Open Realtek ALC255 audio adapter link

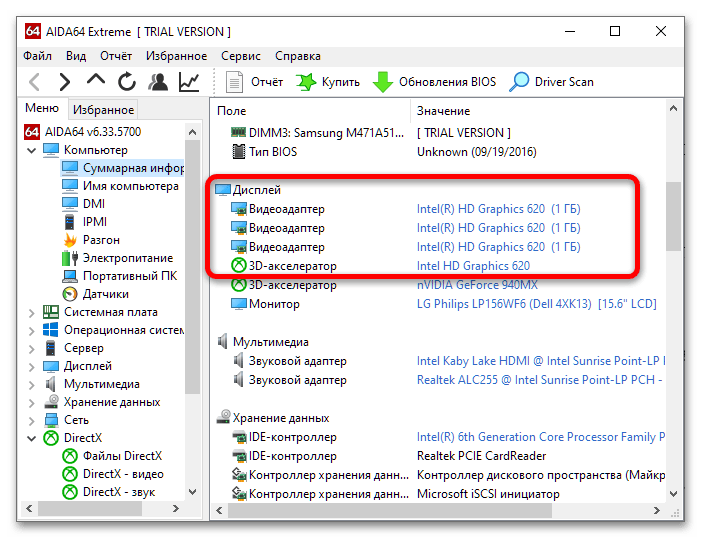539,380
